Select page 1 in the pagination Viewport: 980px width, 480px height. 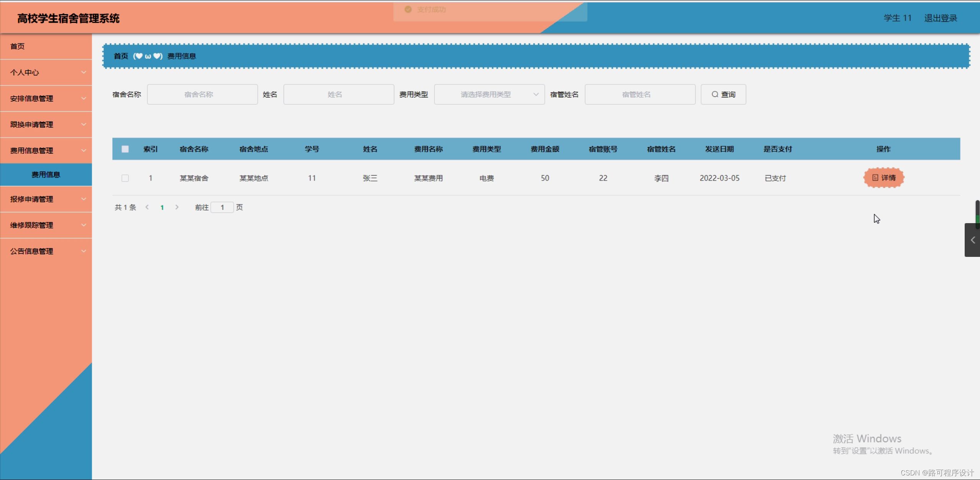pos(162,207)
